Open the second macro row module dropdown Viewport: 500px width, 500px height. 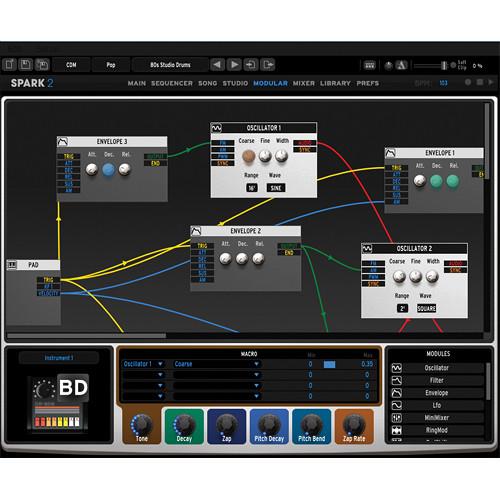(x=143, y=375)
